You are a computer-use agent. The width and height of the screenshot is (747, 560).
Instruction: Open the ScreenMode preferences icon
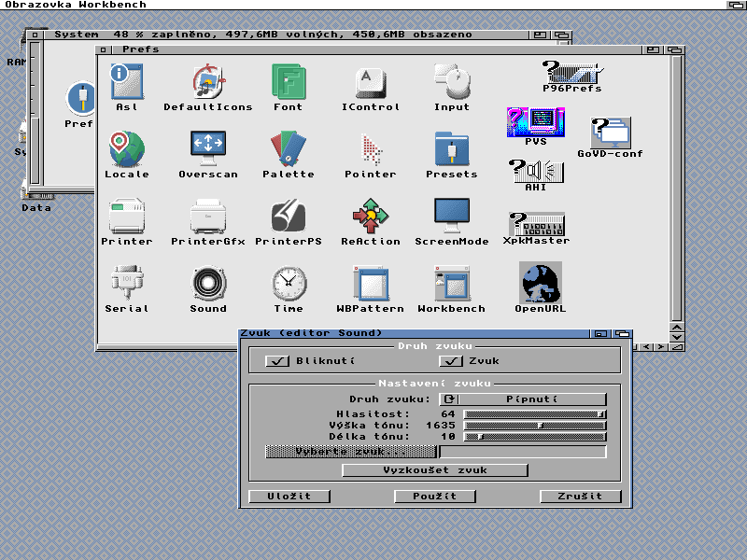452,216
